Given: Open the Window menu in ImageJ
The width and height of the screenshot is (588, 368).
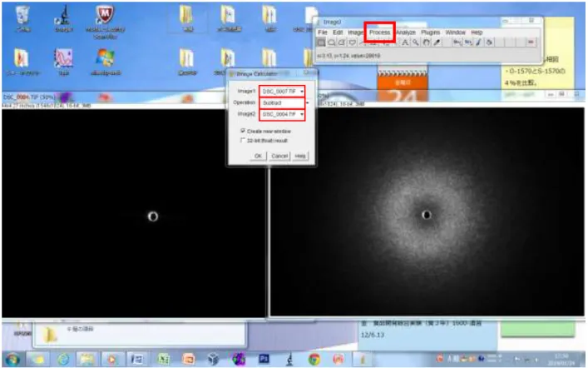Looking at the screenshot, I should 455,32.
